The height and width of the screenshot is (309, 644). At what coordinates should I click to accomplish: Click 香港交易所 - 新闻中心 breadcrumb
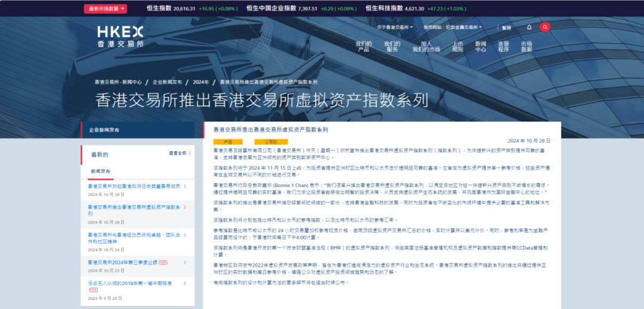click(118, 82)
